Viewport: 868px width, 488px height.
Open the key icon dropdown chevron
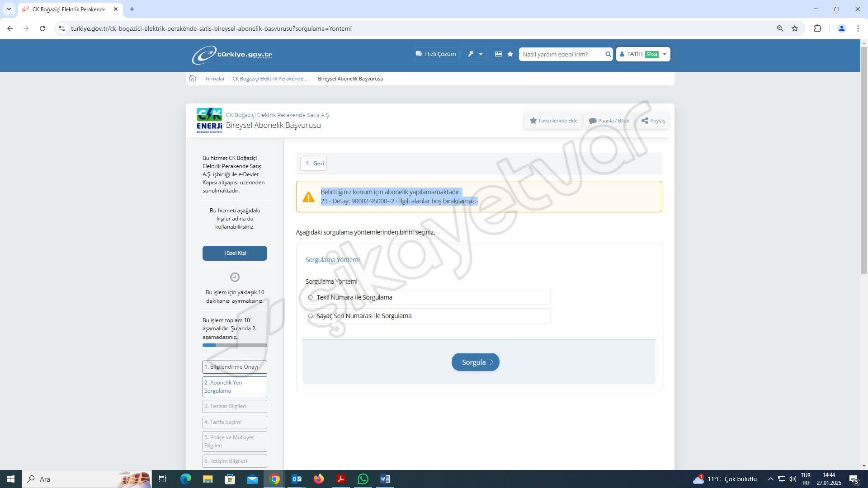(481, 54)
